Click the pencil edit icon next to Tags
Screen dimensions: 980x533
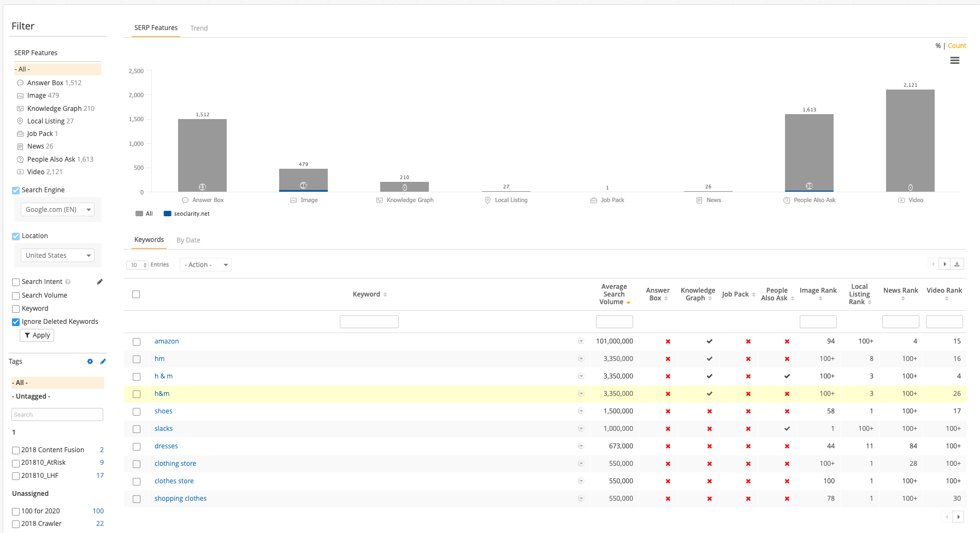(x=103, y=361)
